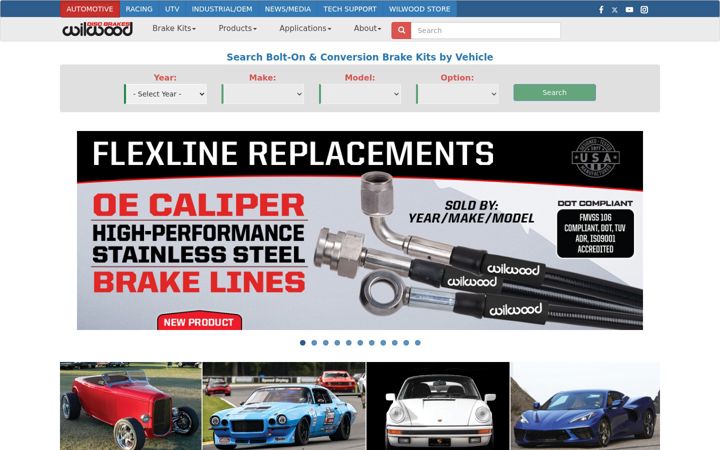Viewport: 720px width, 450px height.
Task: Expand the Applications menu
Action: [305, 28]
